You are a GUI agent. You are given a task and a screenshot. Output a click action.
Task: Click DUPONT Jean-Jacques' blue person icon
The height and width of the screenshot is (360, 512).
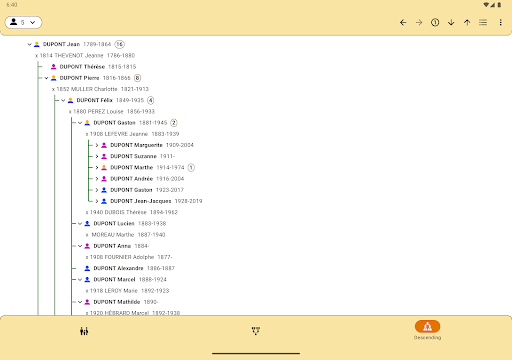tap(104, 201)
